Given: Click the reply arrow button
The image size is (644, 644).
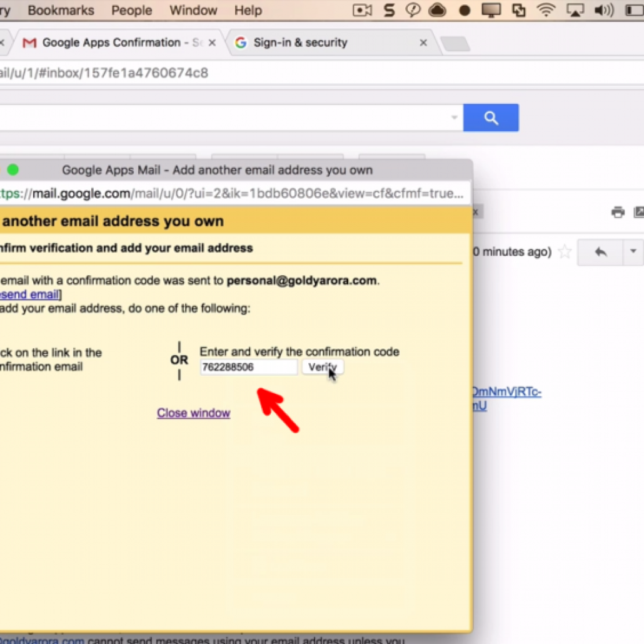Looking at the screenshot, I should pos(601,252).
